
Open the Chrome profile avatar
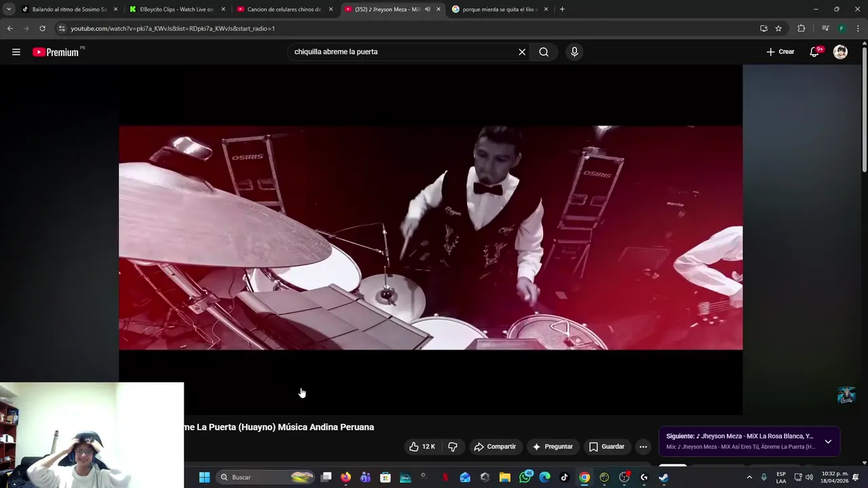[x=842, y=28]
